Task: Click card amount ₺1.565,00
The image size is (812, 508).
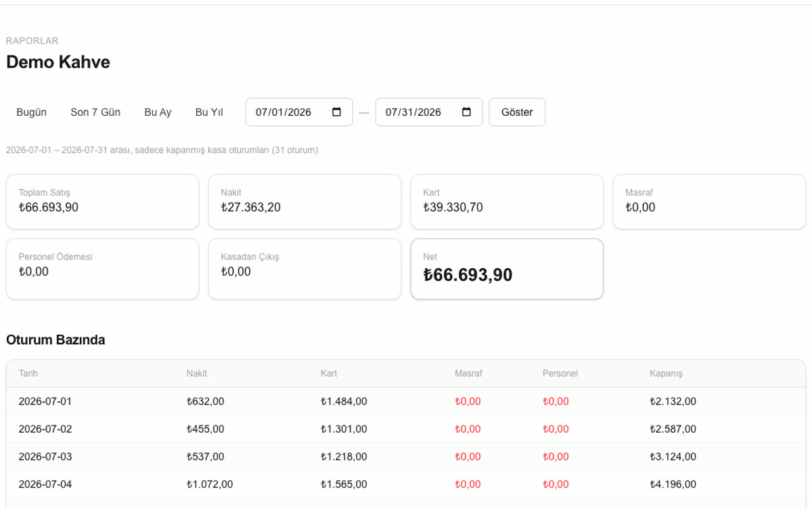Action: point(344,485)
